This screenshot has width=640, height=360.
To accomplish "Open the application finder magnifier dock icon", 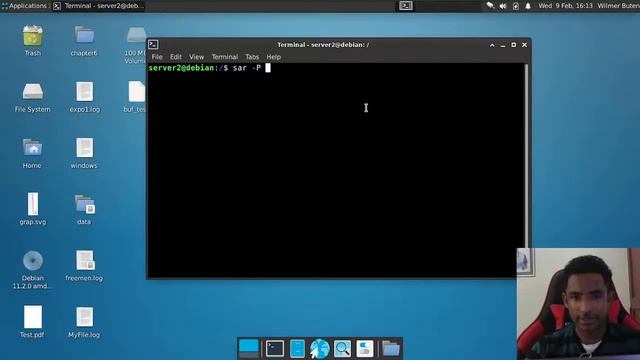I will [x=342, y=349].
